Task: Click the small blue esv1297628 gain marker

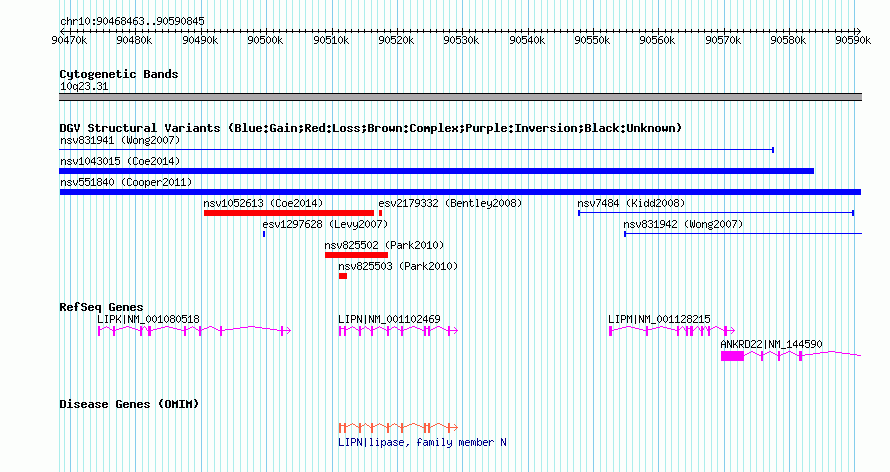Action: (x=264, y=234)
